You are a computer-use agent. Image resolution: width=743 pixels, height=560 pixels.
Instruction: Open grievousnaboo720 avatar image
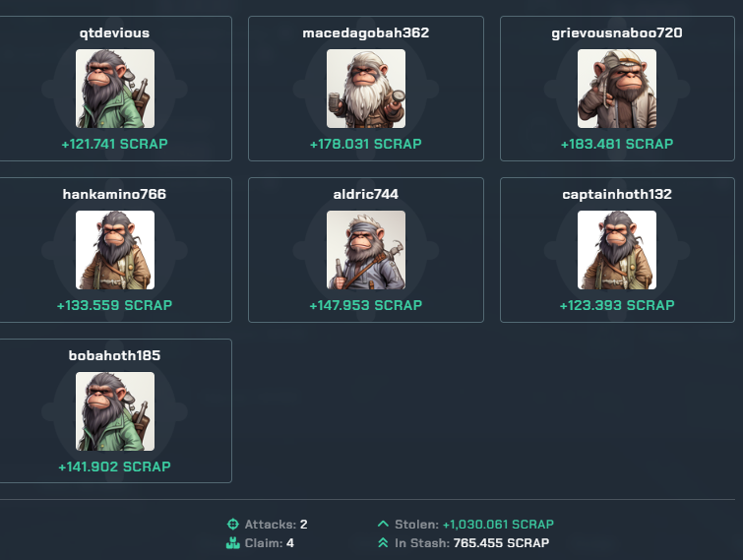coord(617,89)
